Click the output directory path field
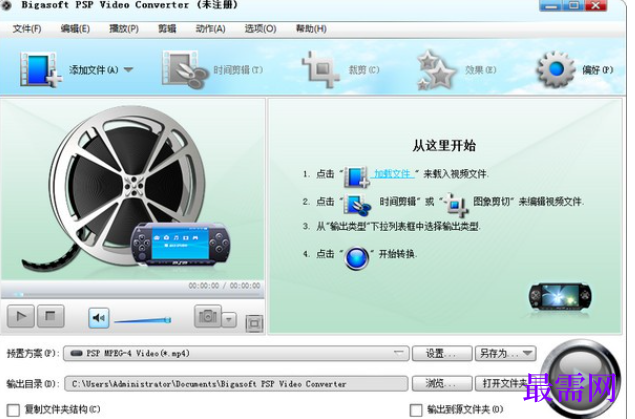Viewport: 635px width, 419px height. click(x=236, y=384)
